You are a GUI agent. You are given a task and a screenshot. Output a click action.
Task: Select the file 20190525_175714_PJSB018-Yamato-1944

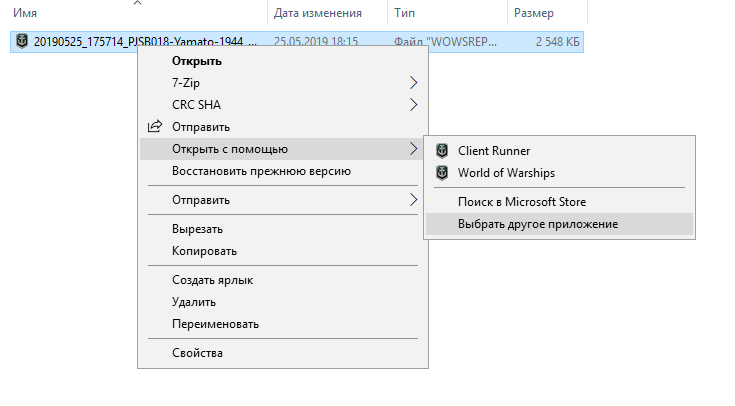(x=145, y=41)
